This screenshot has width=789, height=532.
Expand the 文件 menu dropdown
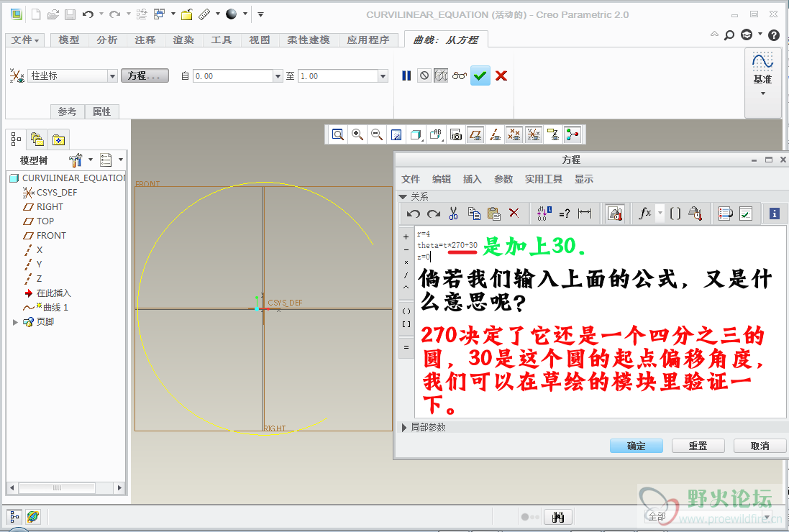coord(24,40)
